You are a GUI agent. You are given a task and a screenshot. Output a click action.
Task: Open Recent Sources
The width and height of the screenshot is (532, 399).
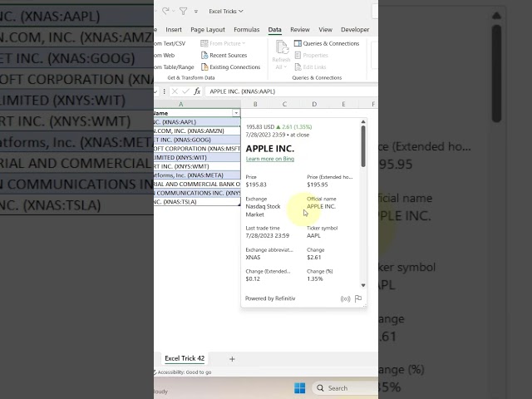(224, 56)
